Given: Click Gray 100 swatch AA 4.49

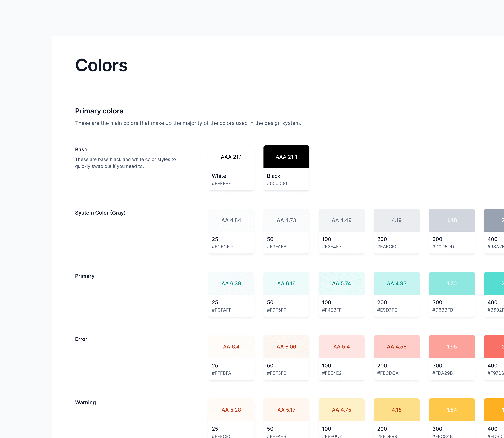Looking at the screenshot, I should tap(341, 220).
